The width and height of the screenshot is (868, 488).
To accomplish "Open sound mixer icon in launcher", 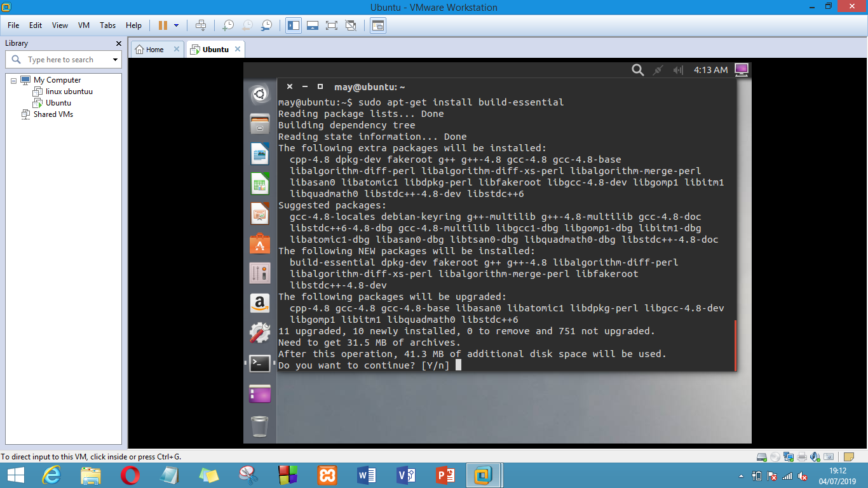I will point(259,273).
